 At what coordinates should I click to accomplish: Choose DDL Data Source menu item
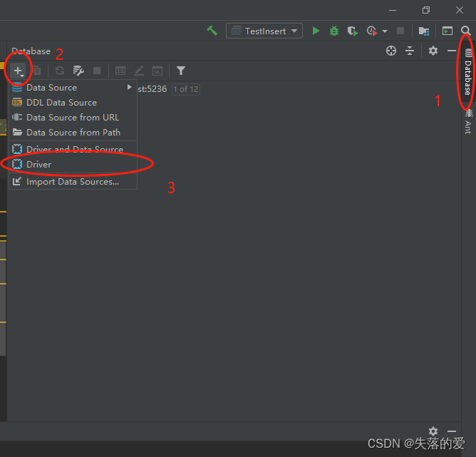pyautogui.click(x=73, y=103)
